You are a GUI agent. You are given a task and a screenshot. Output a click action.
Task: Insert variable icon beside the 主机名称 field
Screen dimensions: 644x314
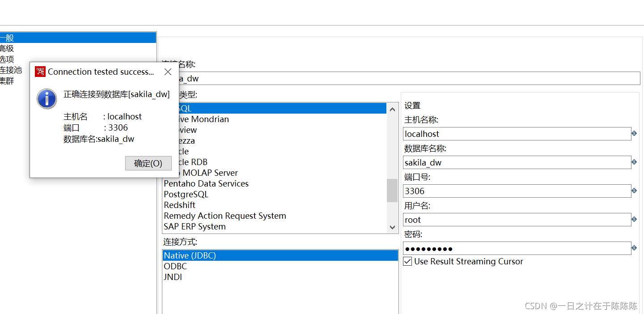tap(634, 133)
